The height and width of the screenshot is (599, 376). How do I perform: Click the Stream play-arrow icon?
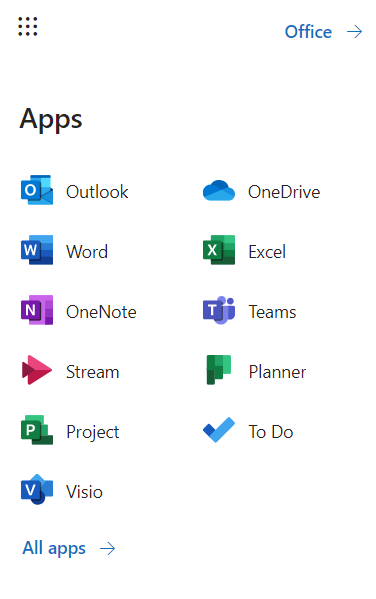click(x=37, y=370)
